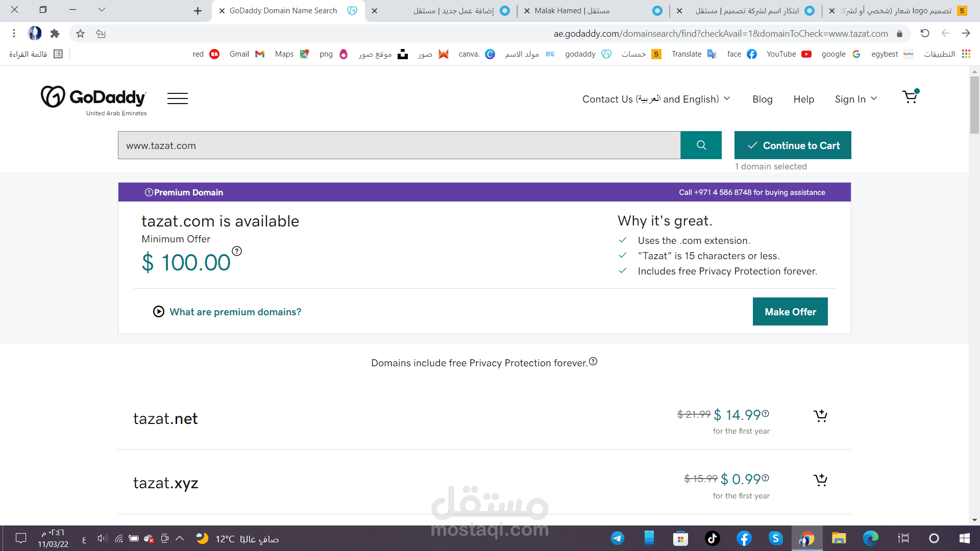
Task: Click the magnifier search button
Action: pos(701,145)
